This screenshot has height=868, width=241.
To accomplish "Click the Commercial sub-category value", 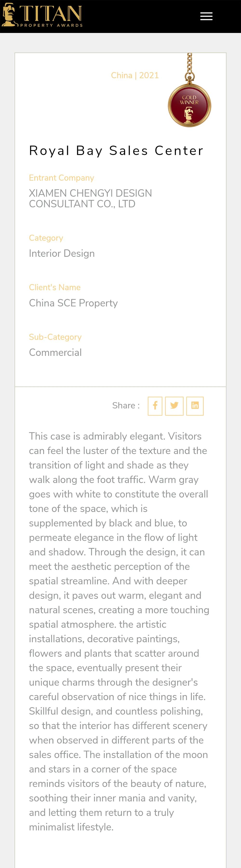I will coord(55,352).
